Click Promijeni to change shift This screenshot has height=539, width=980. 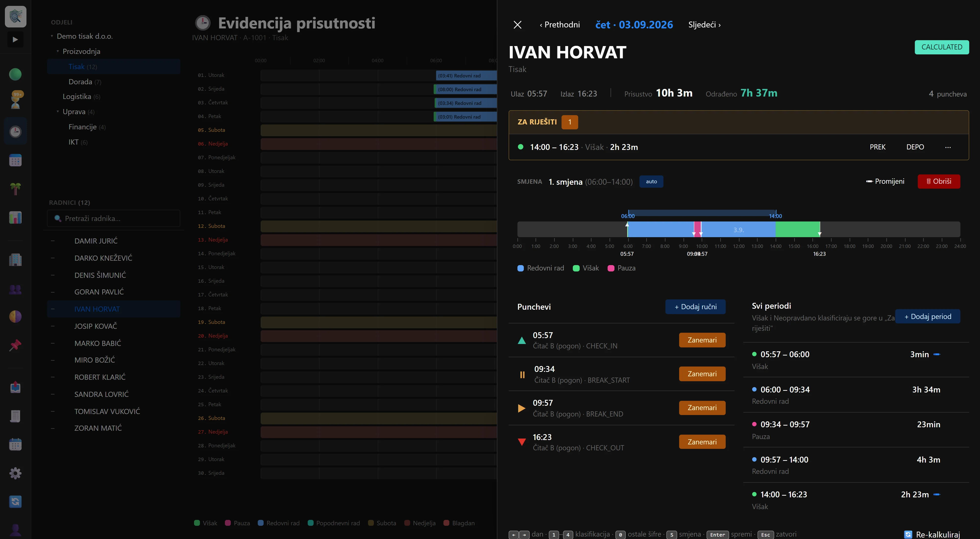pos(885,182)
